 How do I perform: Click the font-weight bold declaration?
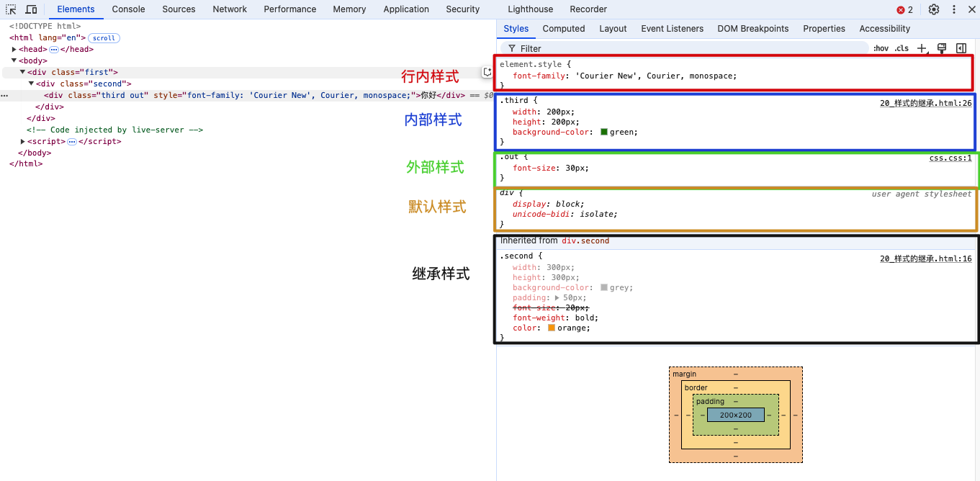[555, 318]
